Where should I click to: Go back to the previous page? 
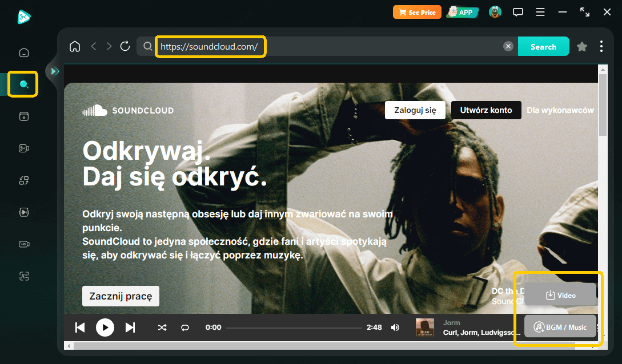[94, 46]
